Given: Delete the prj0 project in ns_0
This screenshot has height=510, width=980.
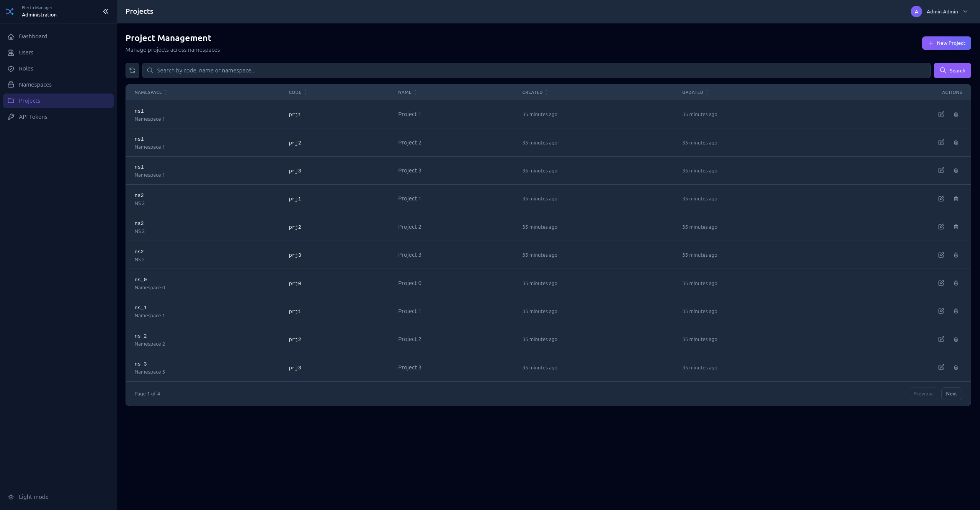Looking at the screenshot, I should [956, 283].
